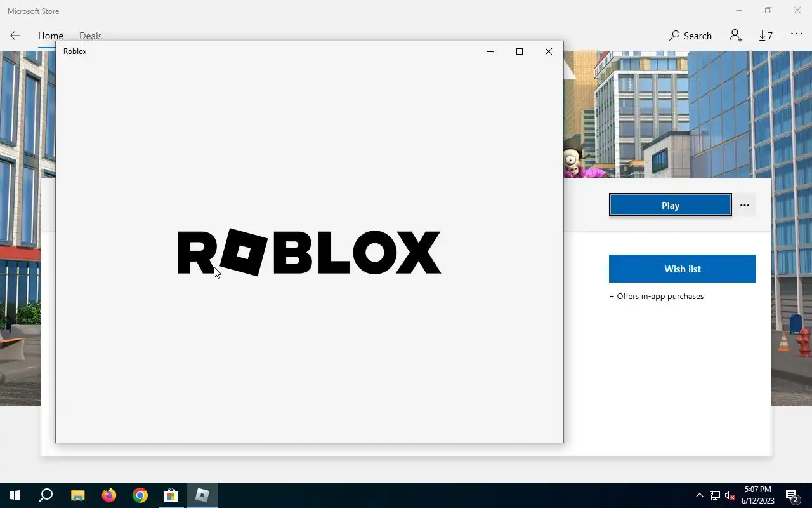812x508 pixels.
Task: Switch to Roblox taskbar icon
Action: 202,495
